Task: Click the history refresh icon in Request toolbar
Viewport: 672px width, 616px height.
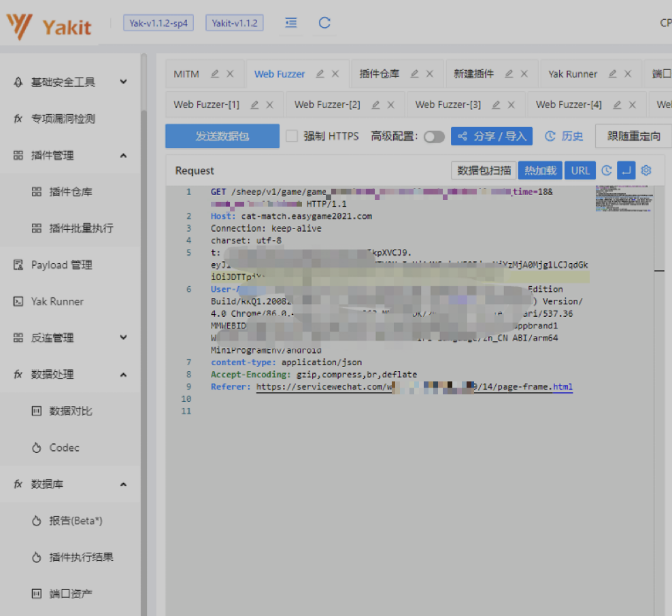Action: coord(607,171)
